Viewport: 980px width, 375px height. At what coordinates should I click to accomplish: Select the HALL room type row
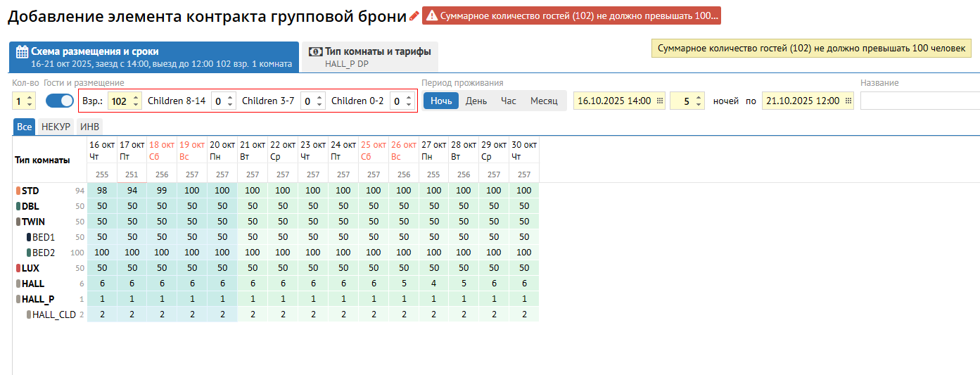[276, 284]
